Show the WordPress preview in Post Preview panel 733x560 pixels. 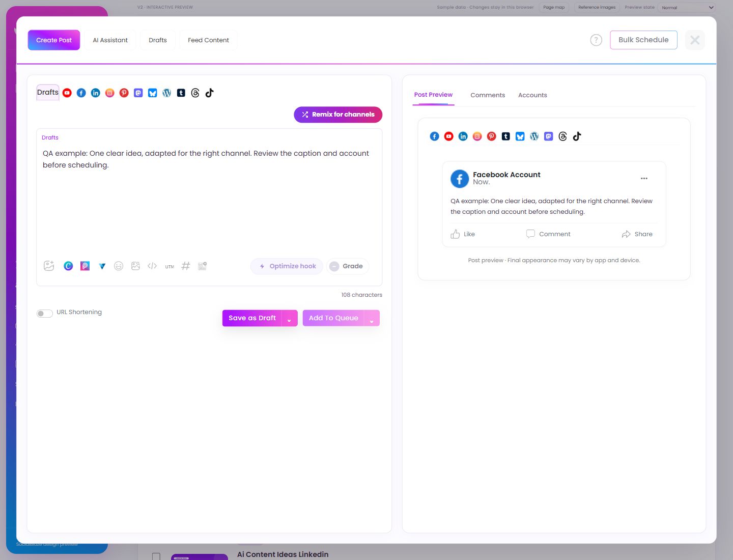pyautogui.click(x=534, y=136)
